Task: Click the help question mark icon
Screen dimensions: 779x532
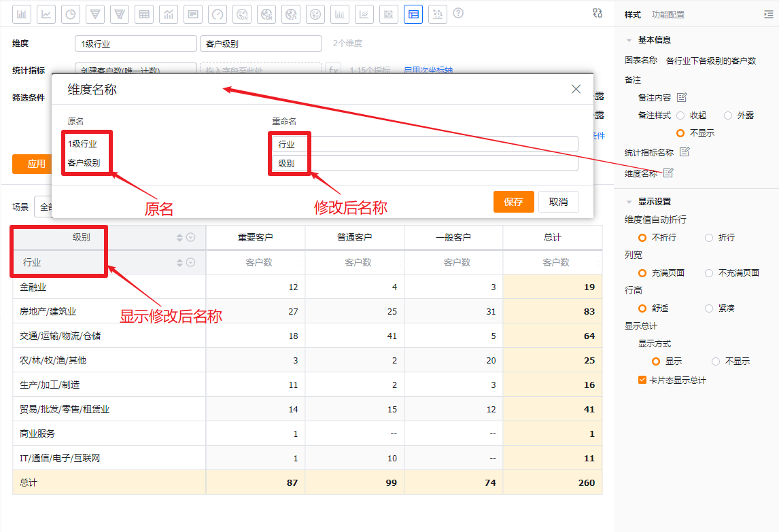Action: [x=458, y=13]
